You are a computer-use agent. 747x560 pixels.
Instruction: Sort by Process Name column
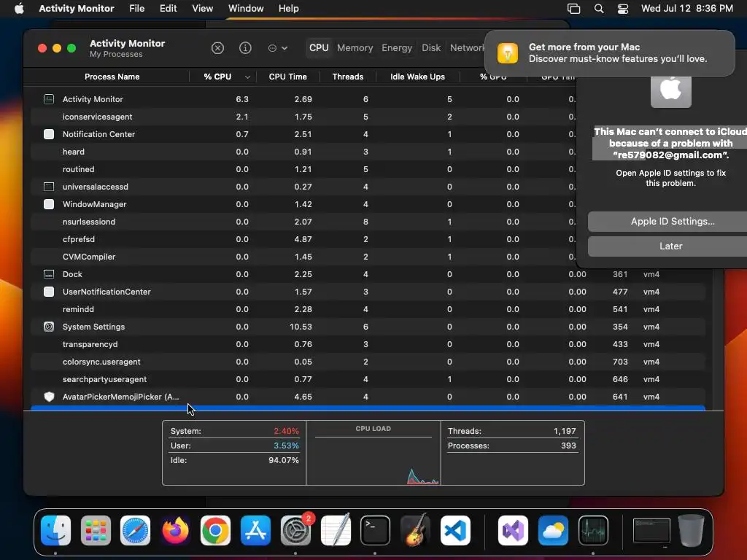pos(112,77)
